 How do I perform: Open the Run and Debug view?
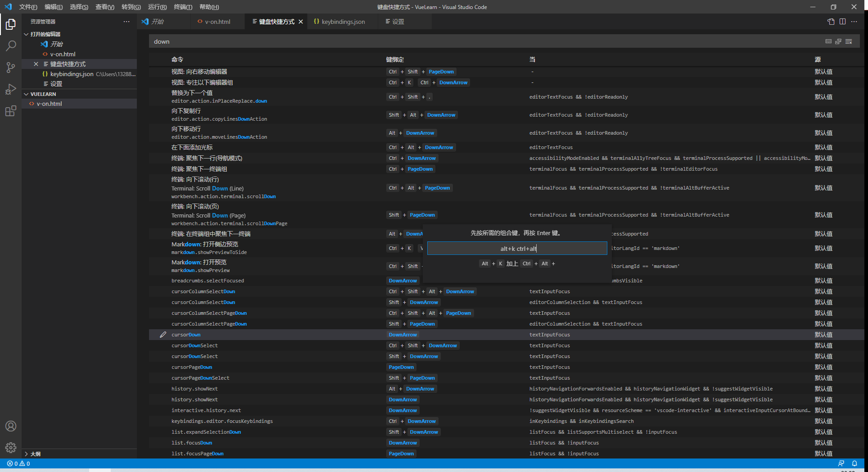point(11,89)
